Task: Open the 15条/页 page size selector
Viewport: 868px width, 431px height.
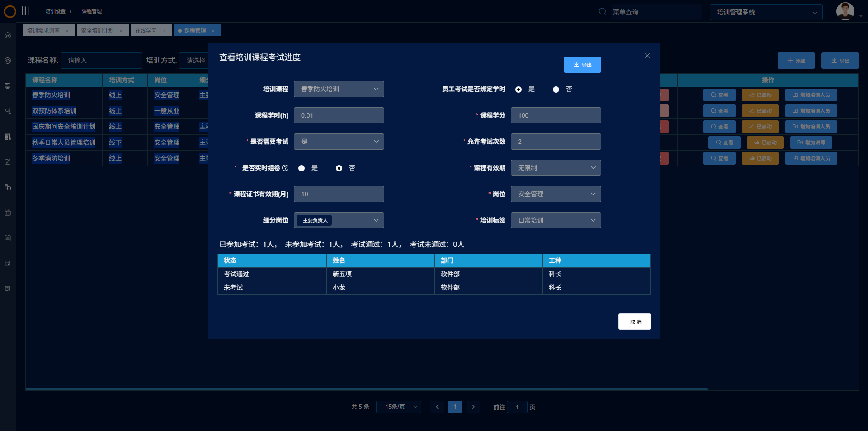Action: (x=398, y=407)
